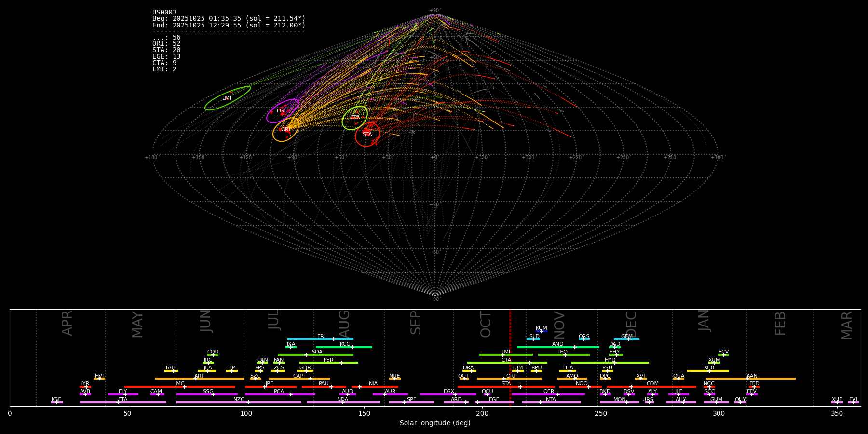Click the LYR shower label in timeline
This screenshot has width=868, height=434.
coord(85,384)
